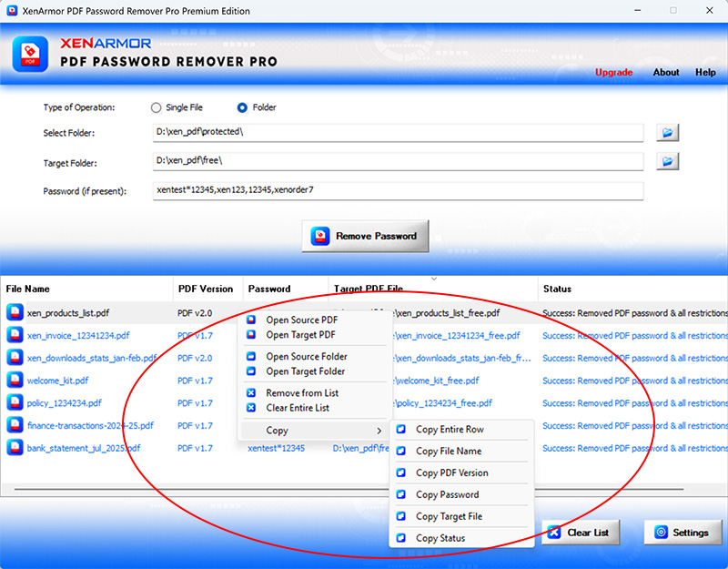Click the PDF icon for policy_1234234.pdf
The image size is (728, 569).
pyautogui.click(x=15, y=402)
